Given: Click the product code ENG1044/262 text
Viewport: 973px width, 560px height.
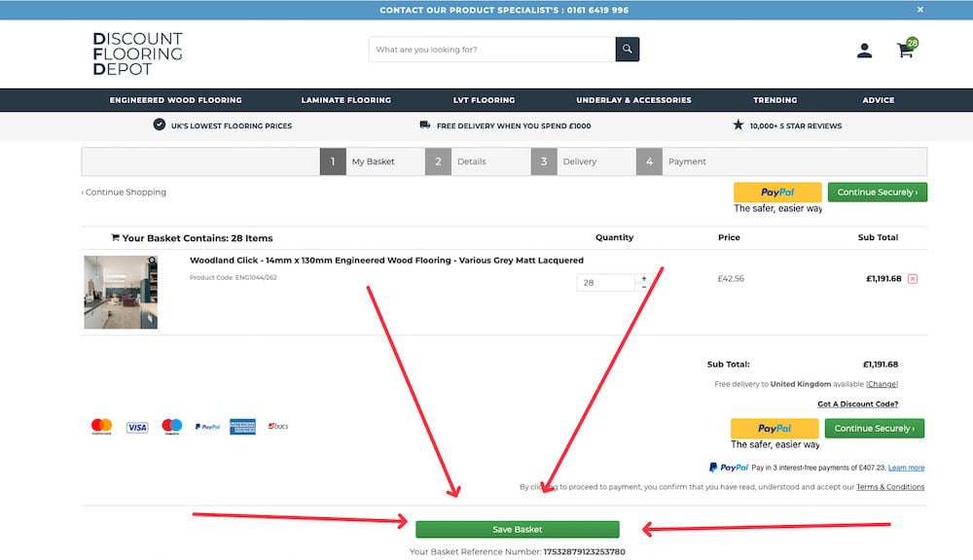Looking at the screenshot, I should coord(234,278).
